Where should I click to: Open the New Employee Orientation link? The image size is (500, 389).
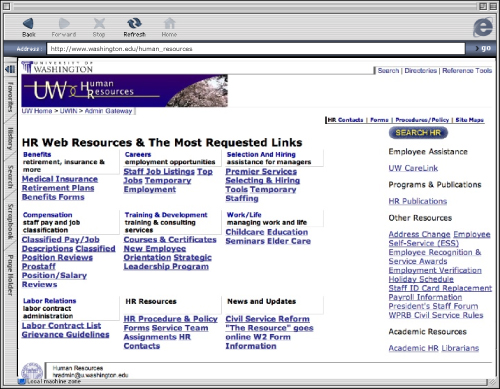(x=155, y=253)
